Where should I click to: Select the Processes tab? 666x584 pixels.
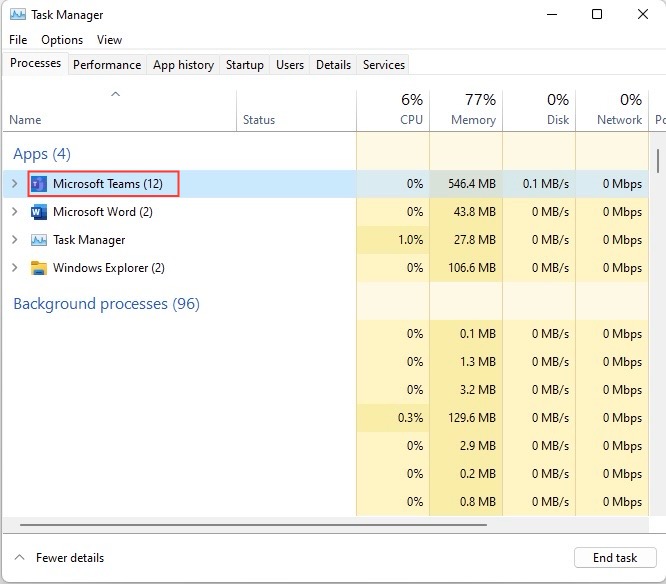tap(35, 63)
